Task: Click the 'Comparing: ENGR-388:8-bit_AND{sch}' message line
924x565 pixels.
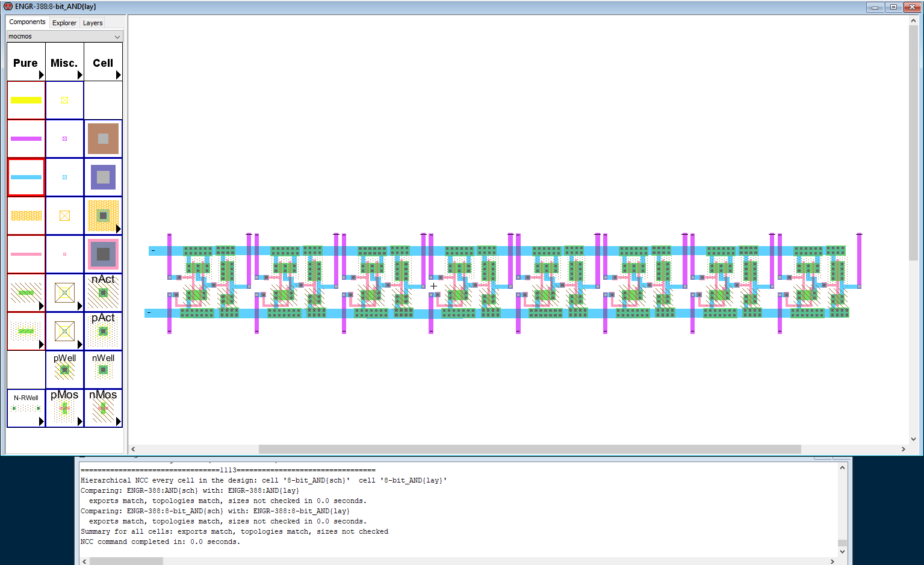Action: tap(215, 511)
